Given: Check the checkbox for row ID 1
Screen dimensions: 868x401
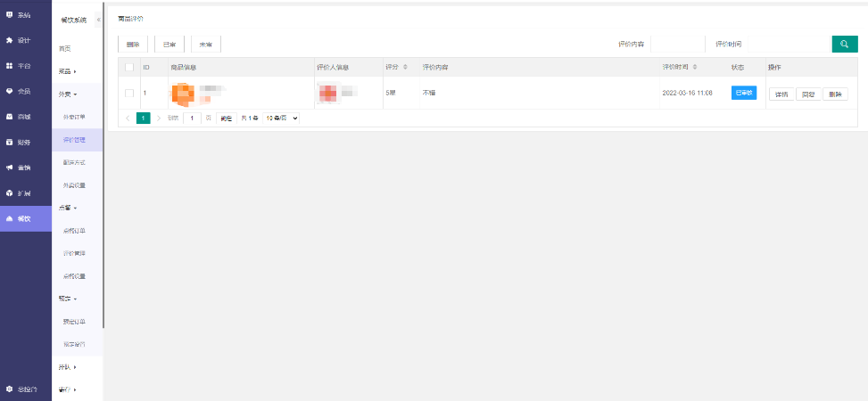Looking at the screenshot, I should click(129, 93).
